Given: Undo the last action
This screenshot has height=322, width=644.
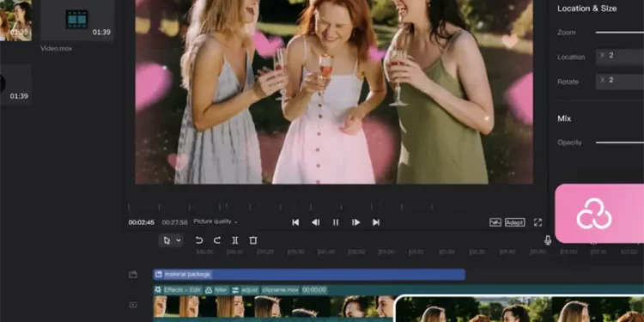Looking at the screenshot, I should (x=199, y=240).
